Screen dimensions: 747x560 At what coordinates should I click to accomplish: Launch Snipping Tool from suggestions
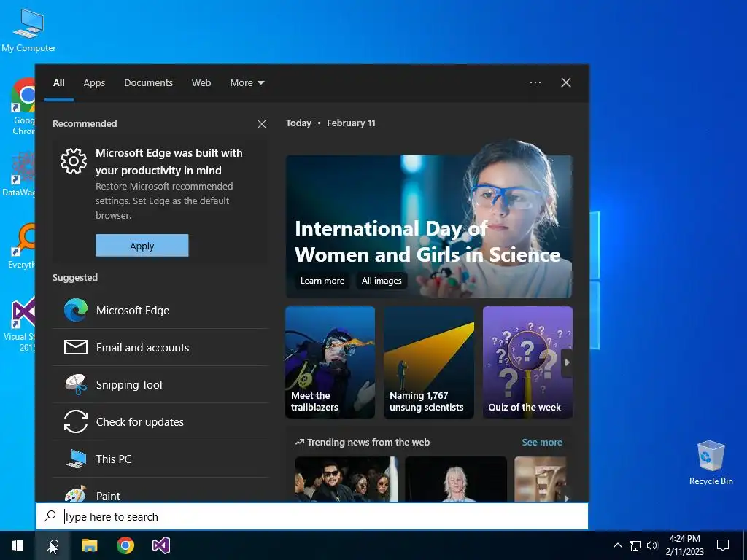160,385
